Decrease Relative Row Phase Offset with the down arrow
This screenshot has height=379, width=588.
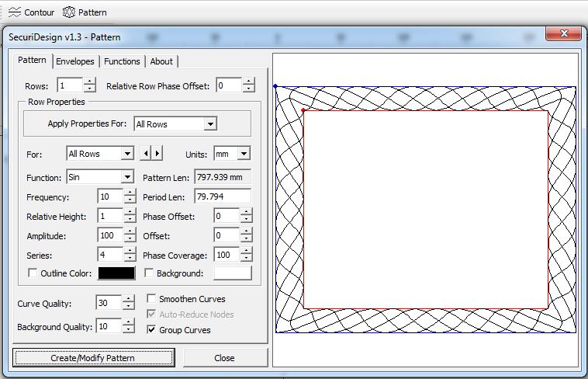pos(249,89)
